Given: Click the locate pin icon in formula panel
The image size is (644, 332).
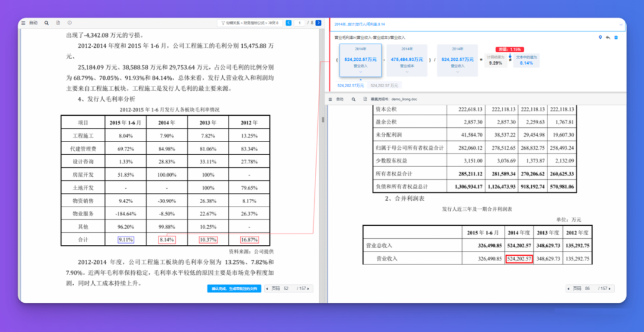Looking at the screenshot, I should pyautogui.click(x=600, y=38).
